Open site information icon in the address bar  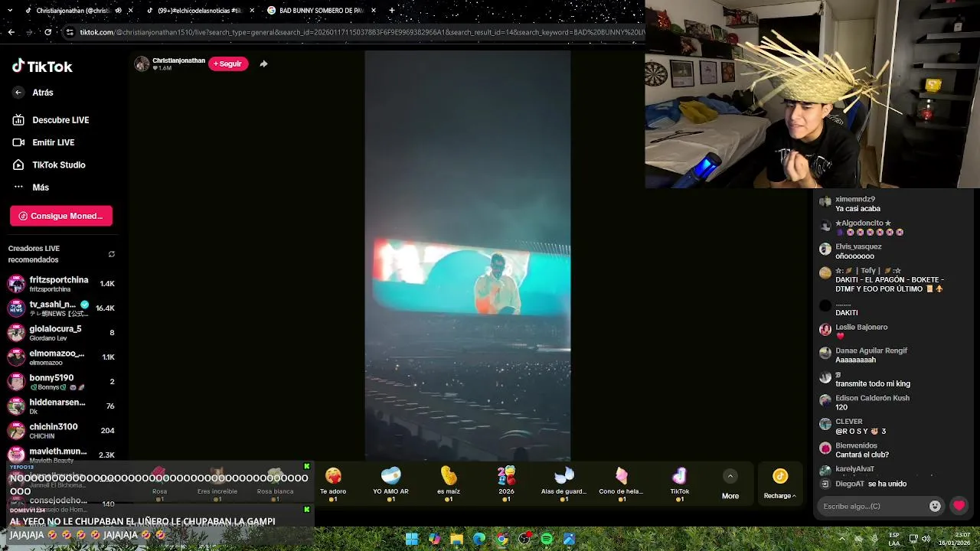coord(70,32)
